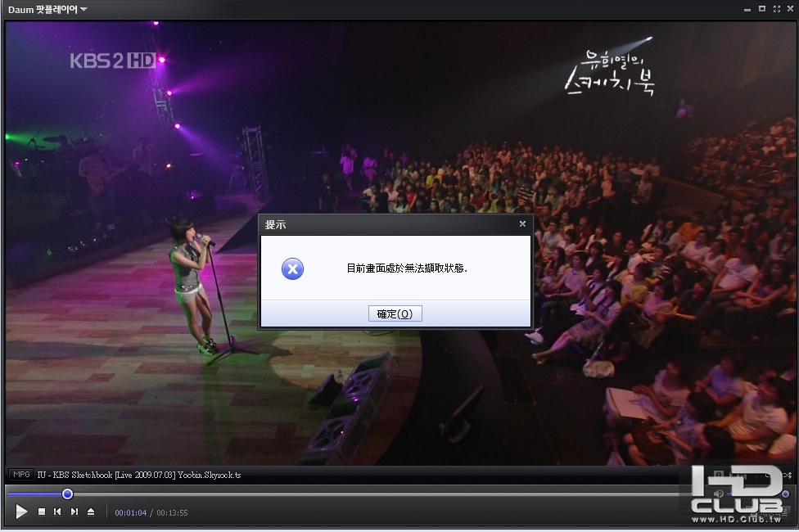
Task: Open a file with the Eject icon
Action: (91, 512)
